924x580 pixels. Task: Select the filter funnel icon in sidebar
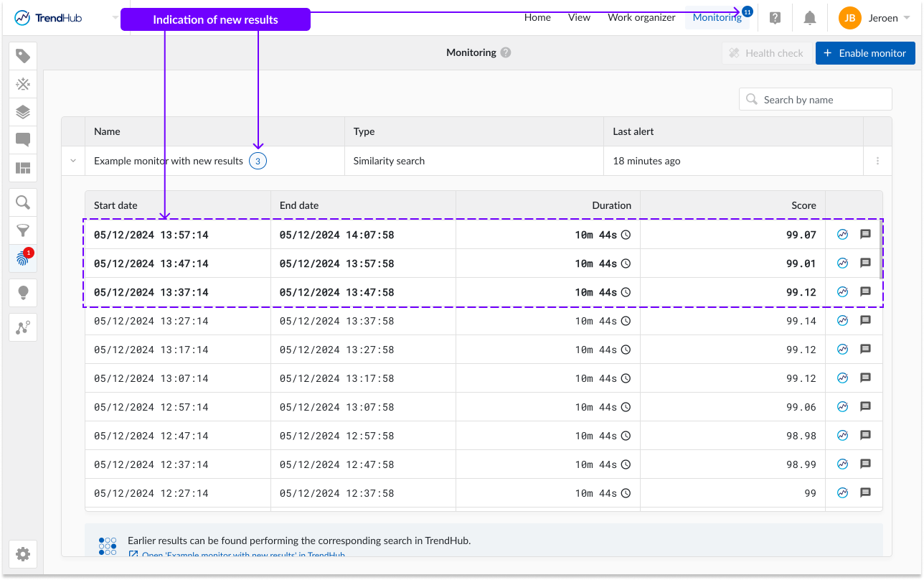[23, 230]
